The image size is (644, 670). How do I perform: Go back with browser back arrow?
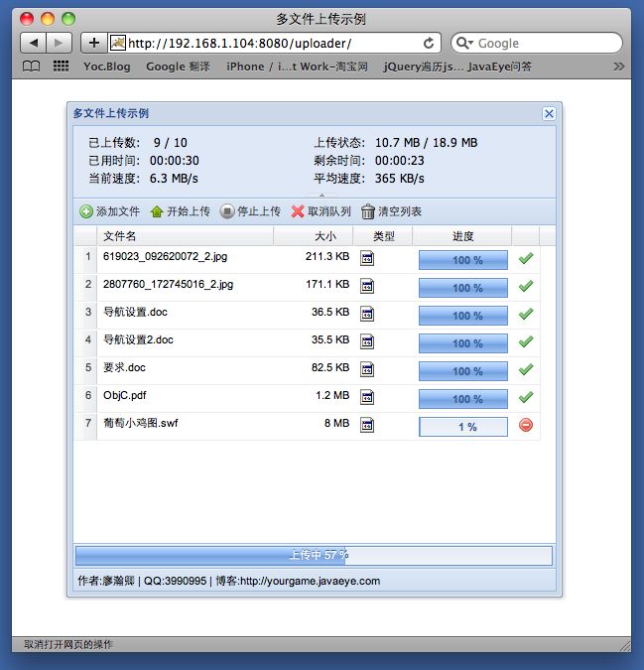click(x=34, y=43)
